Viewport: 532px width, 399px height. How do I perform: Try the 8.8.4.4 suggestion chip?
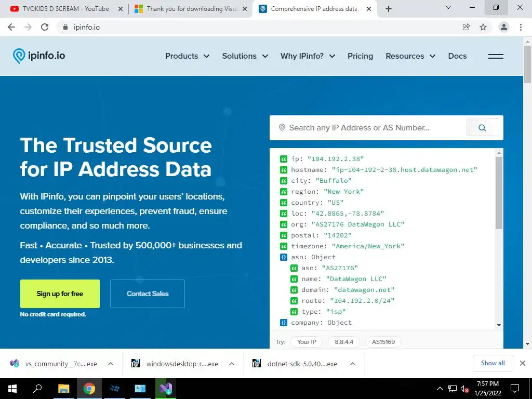[344, 342]
